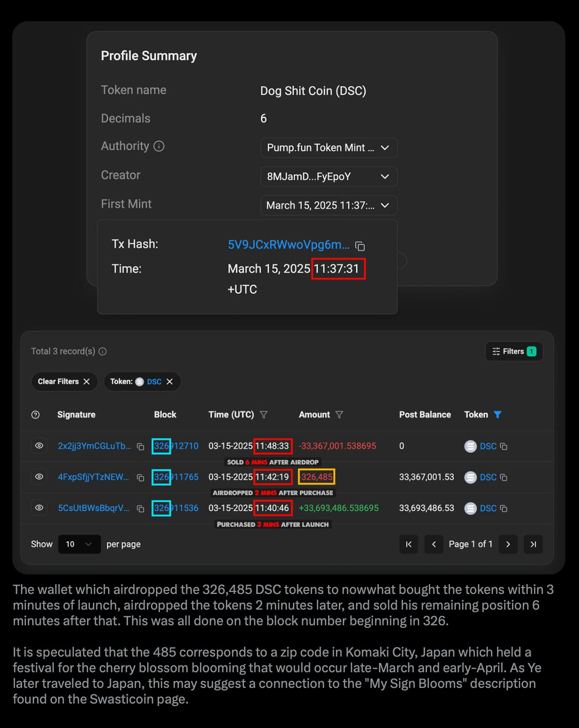The height and width of the screenshot is (728, 579).
Task: Copy the Tx Hash to clipboard
Action: pos(360,246)
